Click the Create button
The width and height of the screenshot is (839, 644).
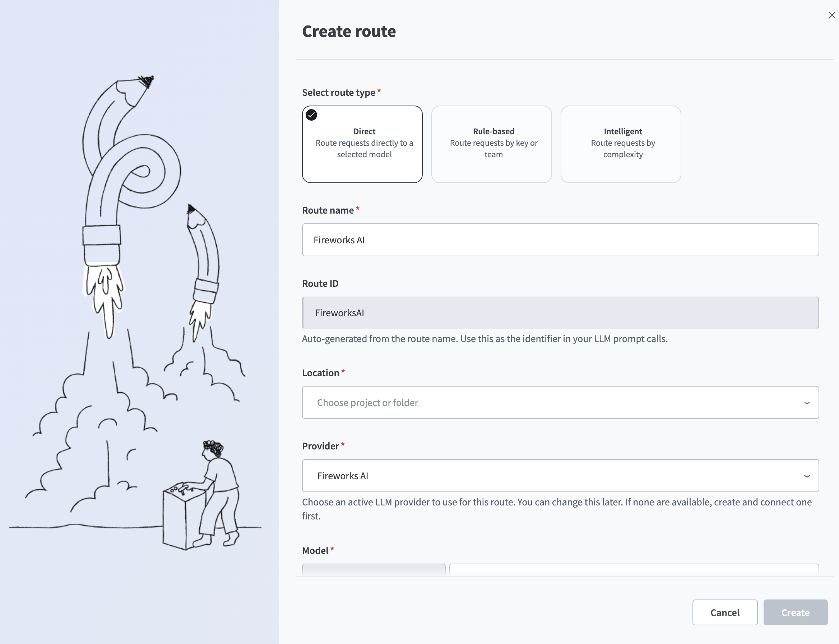(795, 612)
